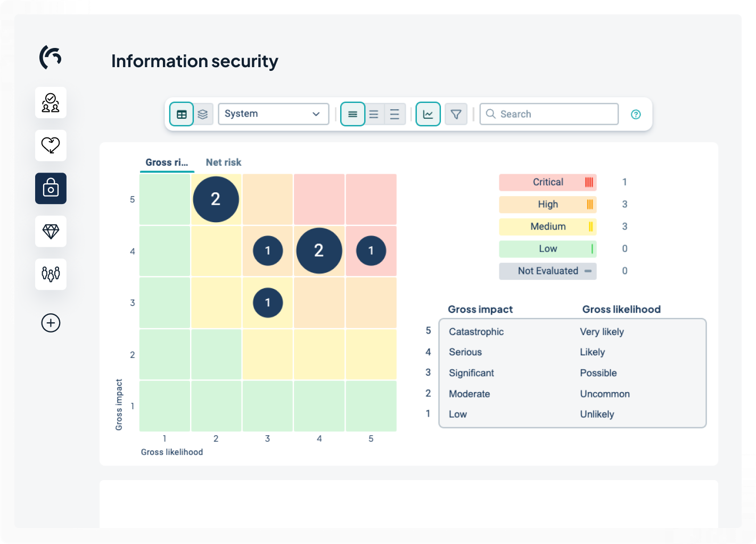The image size is (756, 544).
Task: Select the heart lifecycle icon in sidebar
Action: pos(51,145)
